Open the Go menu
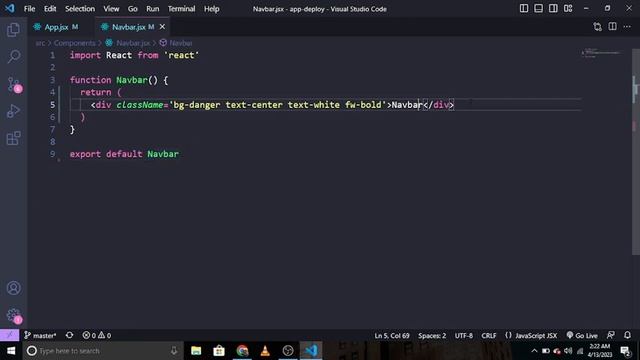Screen dimensions: 640x360 point(133,9)
